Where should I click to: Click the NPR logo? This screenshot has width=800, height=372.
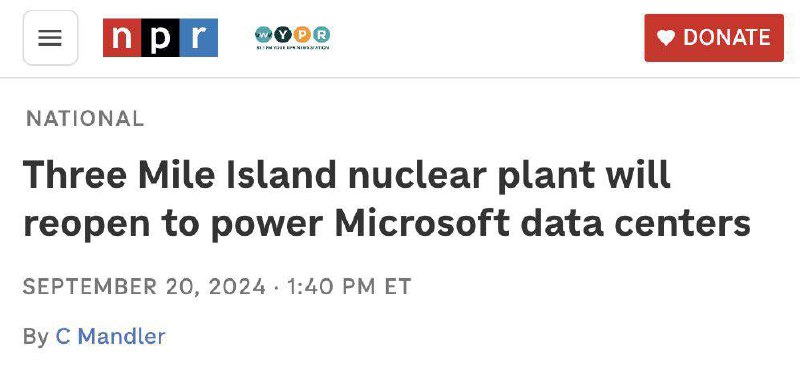[160, 38]
